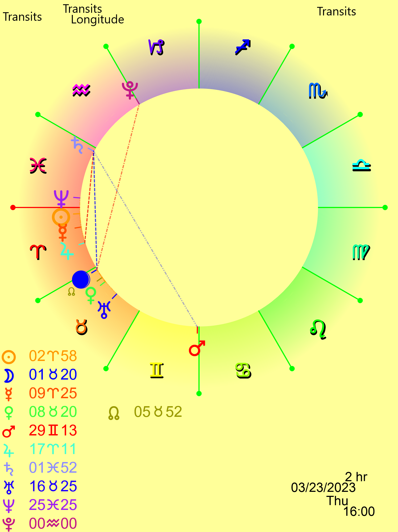Select the Saturn symbol on the chart

point(77,145)
